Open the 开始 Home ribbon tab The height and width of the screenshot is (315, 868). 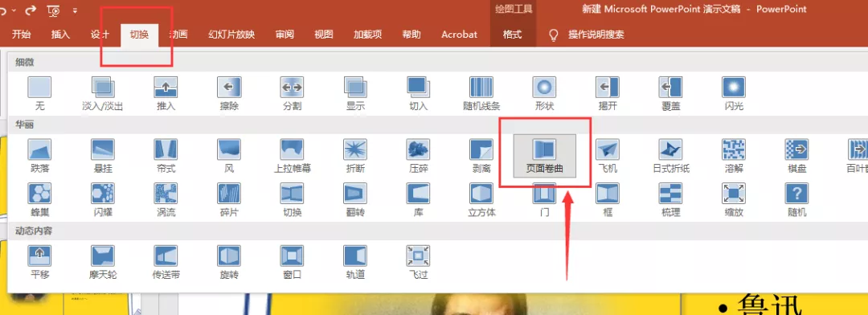click(x=21, y=35)
